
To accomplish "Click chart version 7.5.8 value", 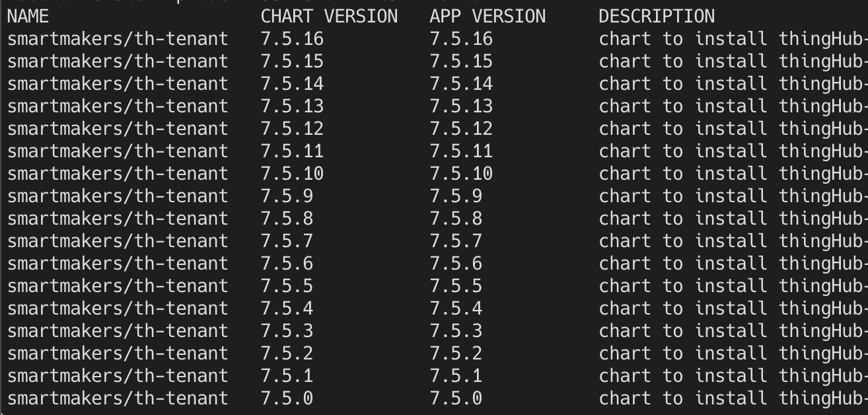I will pos(287,219).
